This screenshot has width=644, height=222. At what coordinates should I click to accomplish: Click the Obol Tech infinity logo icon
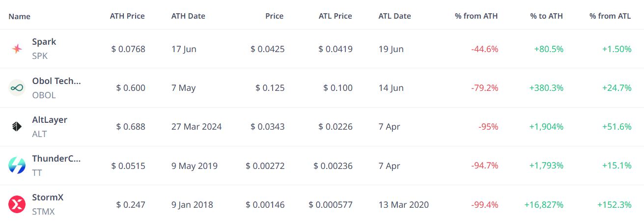point(17,88)
